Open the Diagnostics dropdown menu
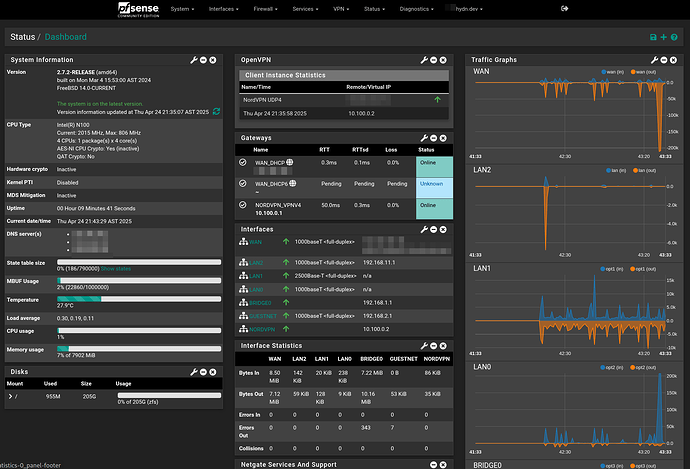690x469 pixels. (x=416, y=9)
